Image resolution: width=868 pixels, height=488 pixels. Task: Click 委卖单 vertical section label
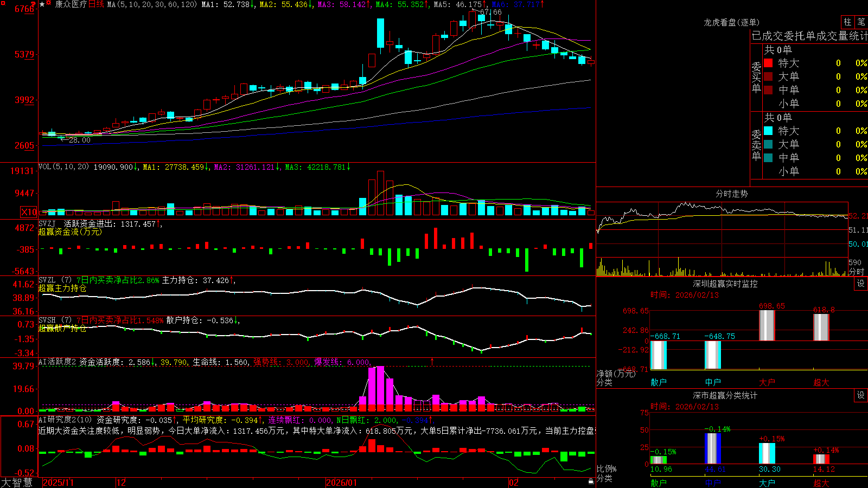tap(756, 145)
